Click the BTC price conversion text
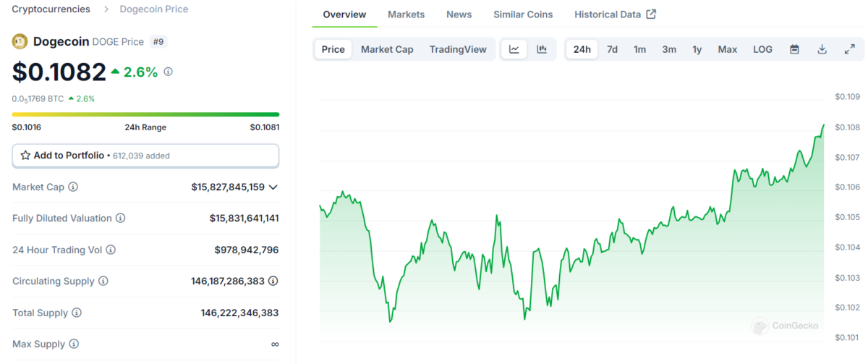 [38, 98]
